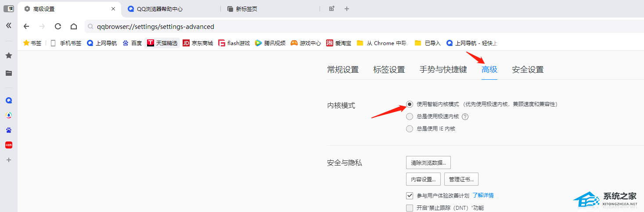Switch to 标签设置 settings tab
644x212 pixels.
coord(389,70)
